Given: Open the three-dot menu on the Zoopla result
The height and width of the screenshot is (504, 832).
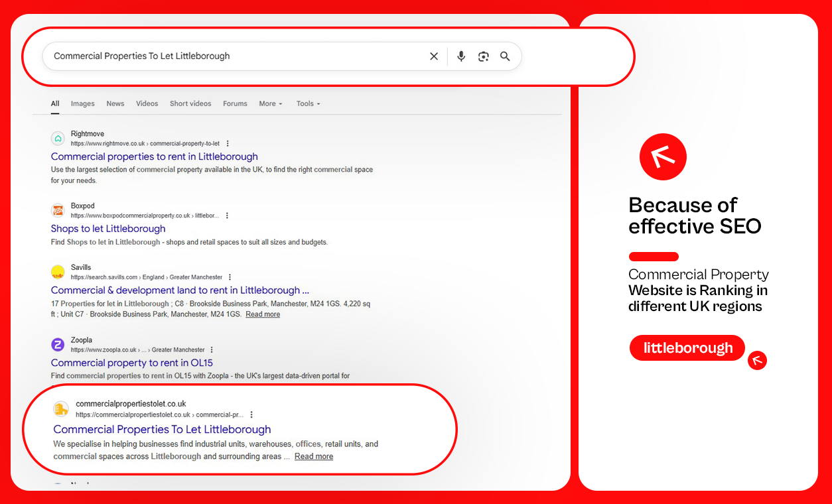Looking at the screenshot, I should [x=212, y=349].
